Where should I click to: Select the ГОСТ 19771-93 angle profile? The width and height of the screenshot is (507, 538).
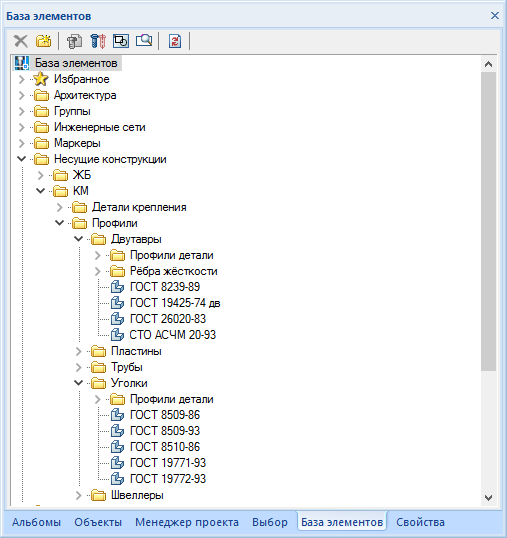pyautogui.click(x=168, y=463)
